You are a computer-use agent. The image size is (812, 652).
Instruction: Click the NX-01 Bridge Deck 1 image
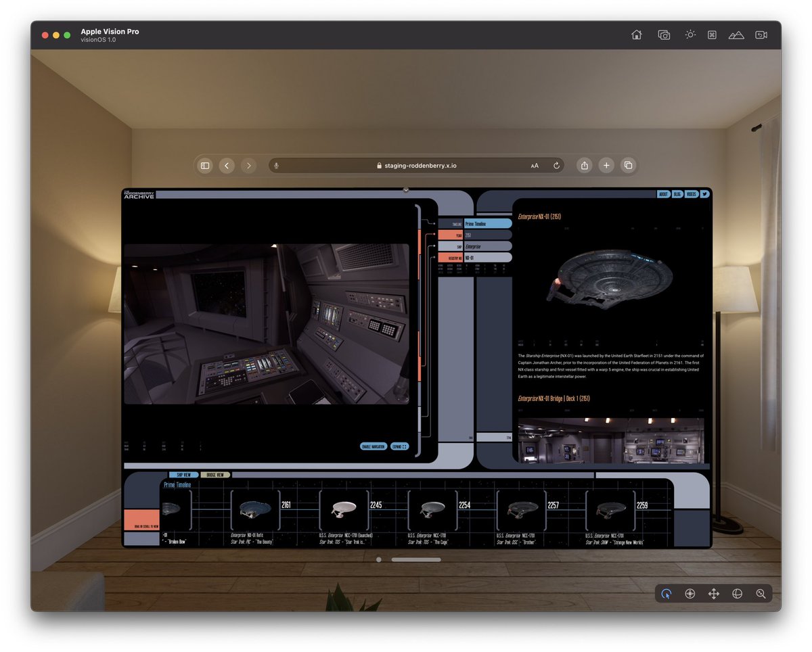pos(611,440)
